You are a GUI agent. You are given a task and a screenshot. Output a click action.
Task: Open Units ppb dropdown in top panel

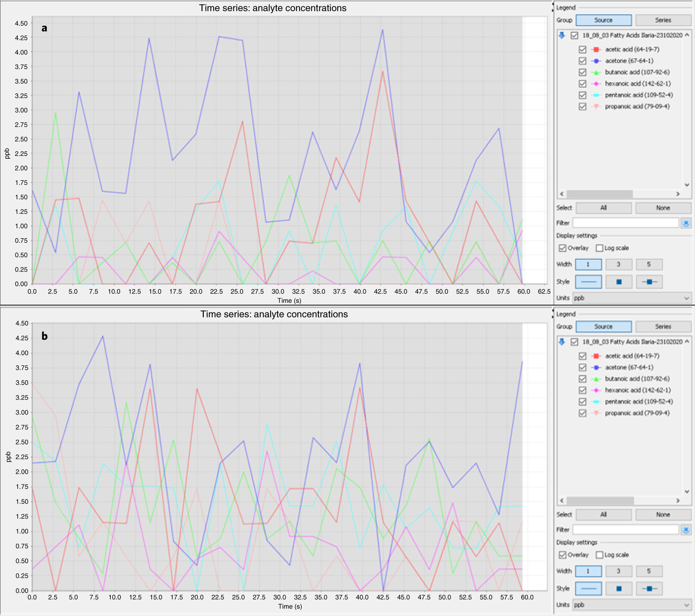(631, 298)
